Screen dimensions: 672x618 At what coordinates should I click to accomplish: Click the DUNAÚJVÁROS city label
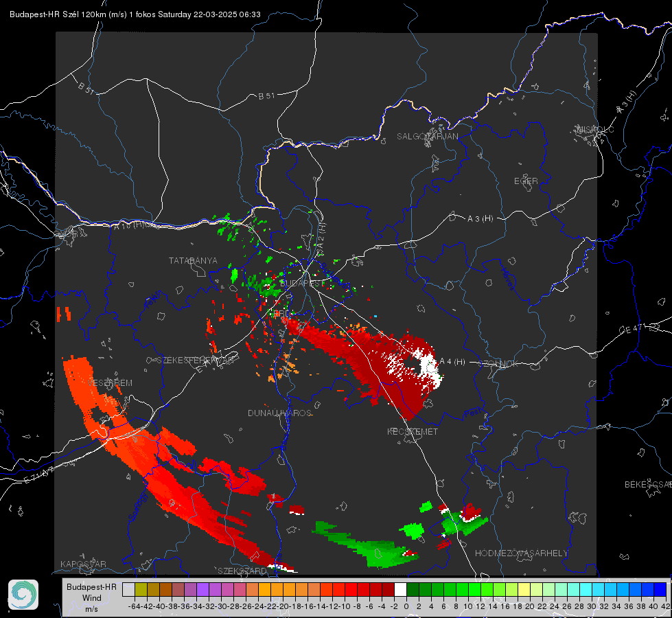pos(279,413)
